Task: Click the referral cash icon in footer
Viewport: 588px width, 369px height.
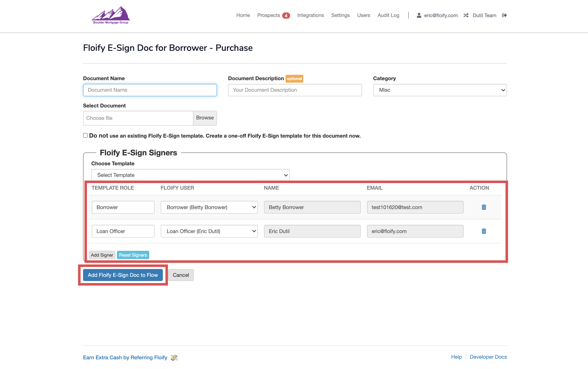Action: coord(174,357)
